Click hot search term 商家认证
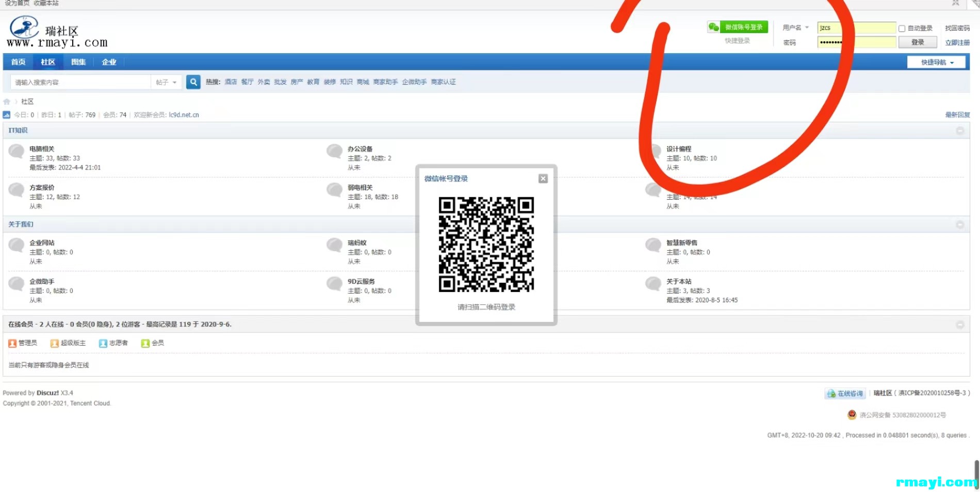The image size is (980, 492). [x=443, y=82]
